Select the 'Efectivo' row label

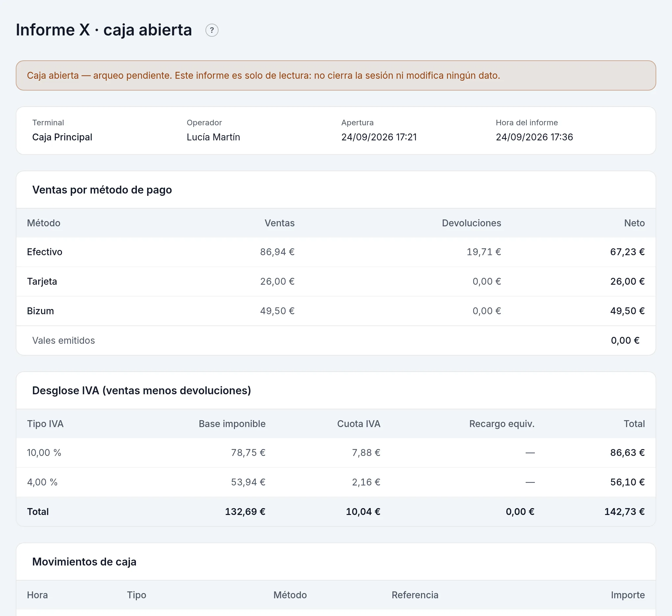45,252
